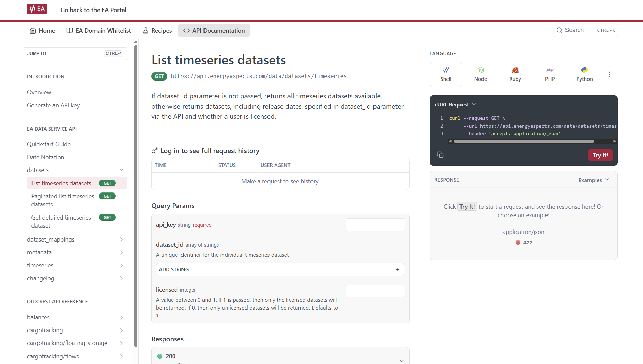The width and height of the screenshot is (643, 364).
Task: Open the Generate an API key page
Action: point(53,105)
